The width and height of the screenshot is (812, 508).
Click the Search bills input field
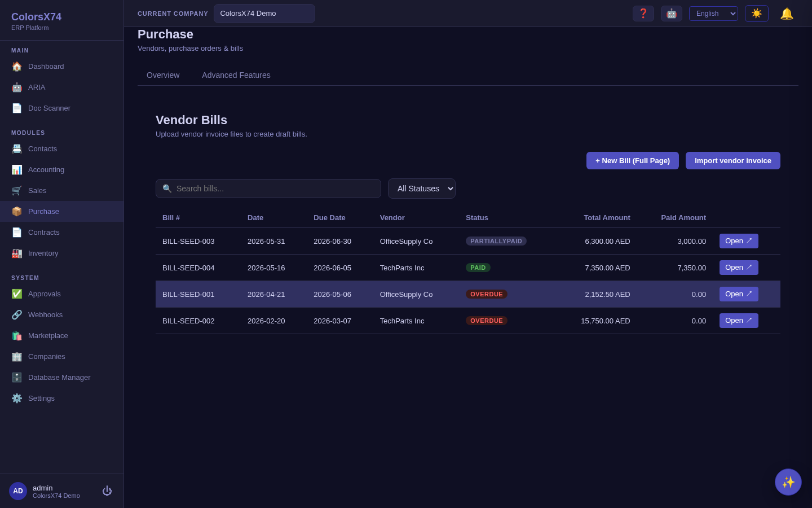pyautogui.click(x=268, y=189)
